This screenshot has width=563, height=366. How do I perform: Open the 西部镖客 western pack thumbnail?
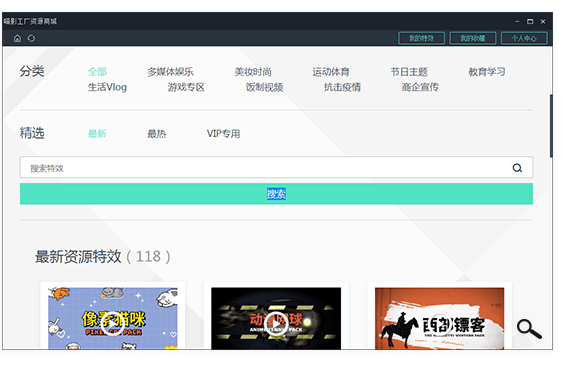click(x=439, y=318)
